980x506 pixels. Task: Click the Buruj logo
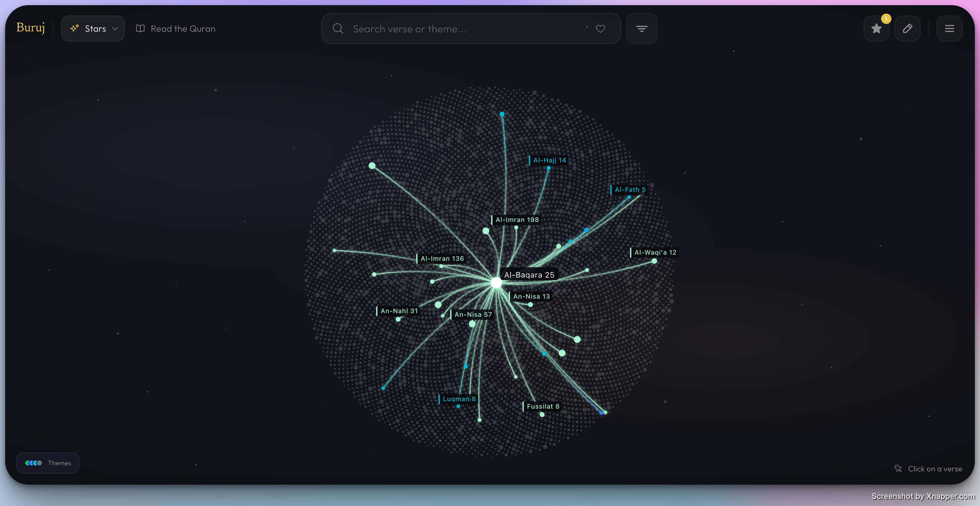[30, 28]
